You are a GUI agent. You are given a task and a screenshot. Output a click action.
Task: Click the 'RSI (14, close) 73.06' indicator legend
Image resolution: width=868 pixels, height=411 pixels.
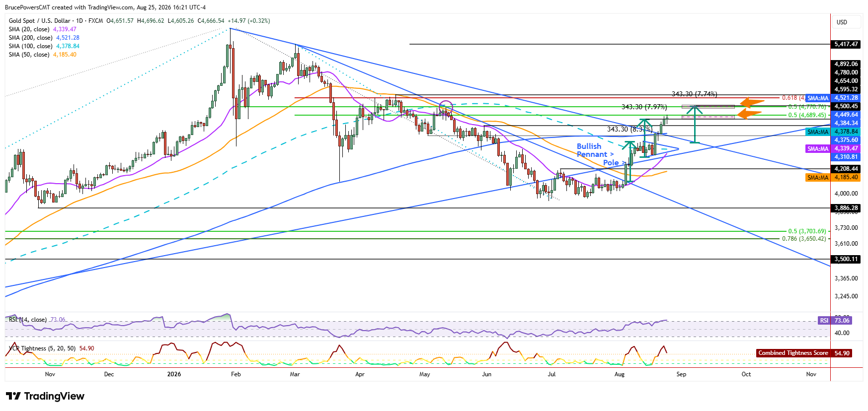click(37, 320)
